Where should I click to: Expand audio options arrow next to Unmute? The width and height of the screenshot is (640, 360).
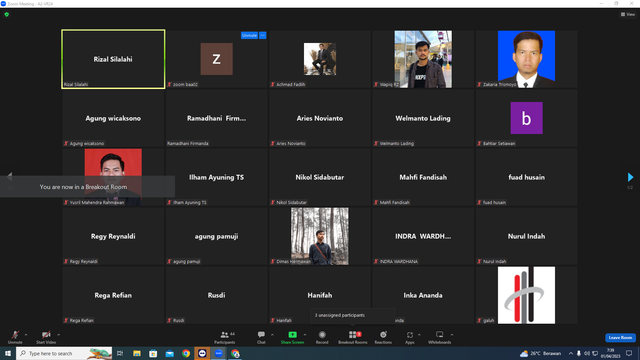tap(26, 335)
